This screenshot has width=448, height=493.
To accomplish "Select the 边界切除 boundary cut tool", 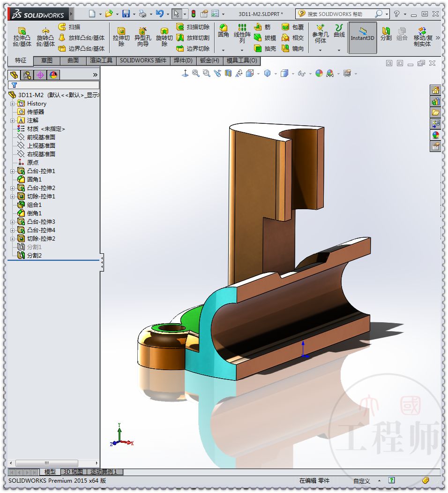I will click(193, 48).
